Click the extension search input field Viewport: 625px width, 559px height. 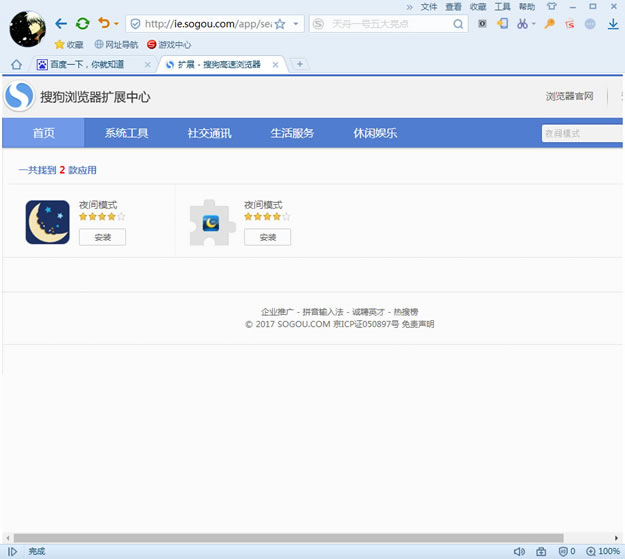point(583,133)
